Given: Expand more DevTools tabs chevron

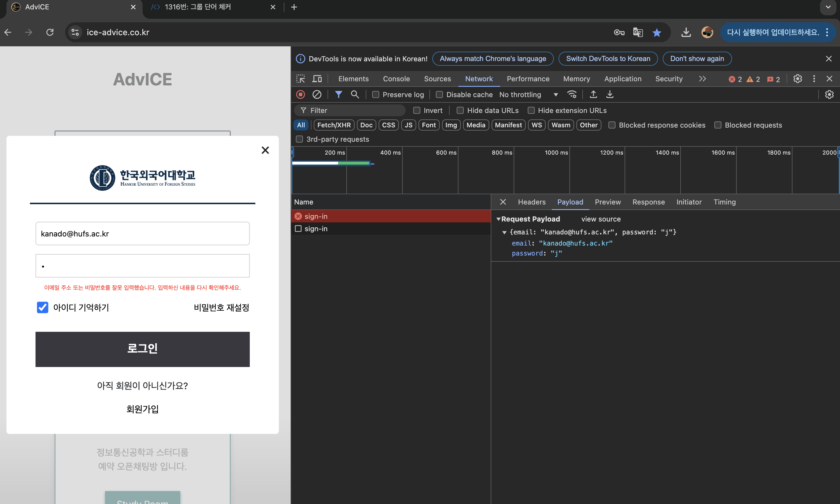Looking at the screenshot, I should tap(702, 79).
